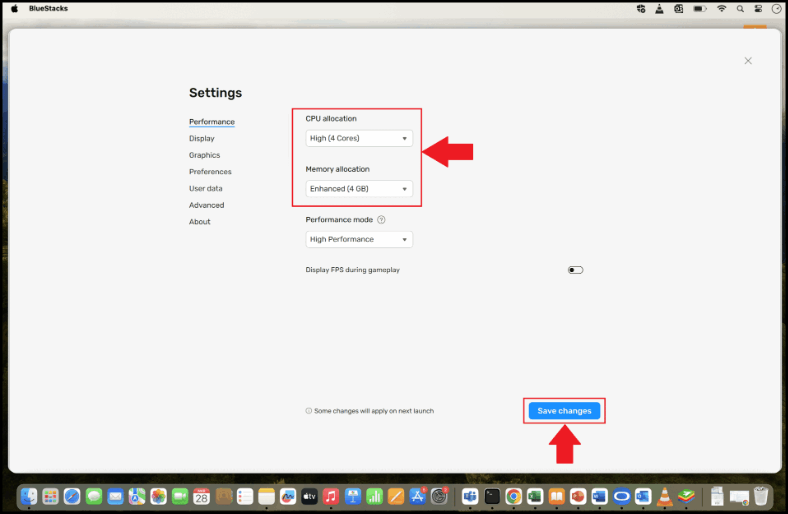Open Microsoft Teams from the dock
788x514 pixels.
470,497
